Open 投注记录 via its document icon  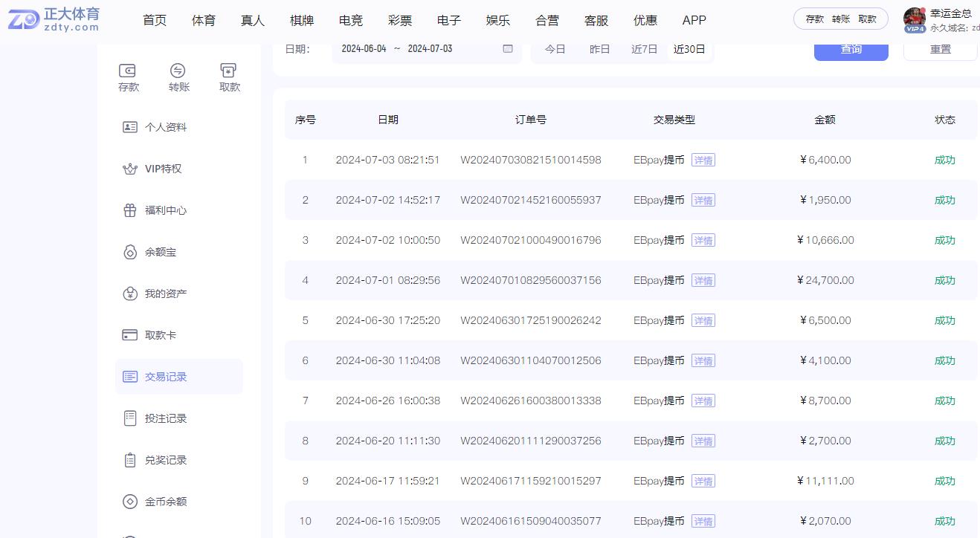[129, 418]
